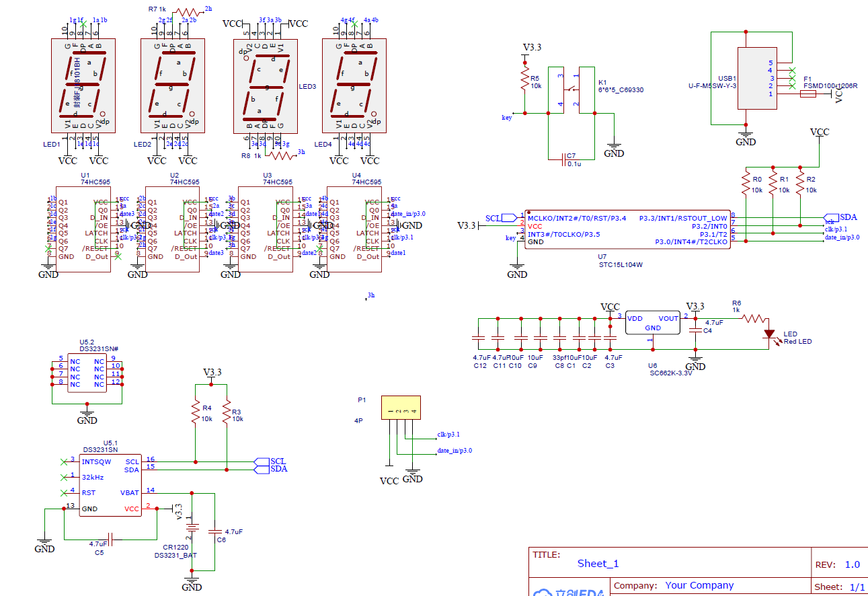Image resolution: width=868 pixels, height=596 pixels.
Task: Click the VCC symbol above R0-R2 resistors
Action: tap(820, 132)
